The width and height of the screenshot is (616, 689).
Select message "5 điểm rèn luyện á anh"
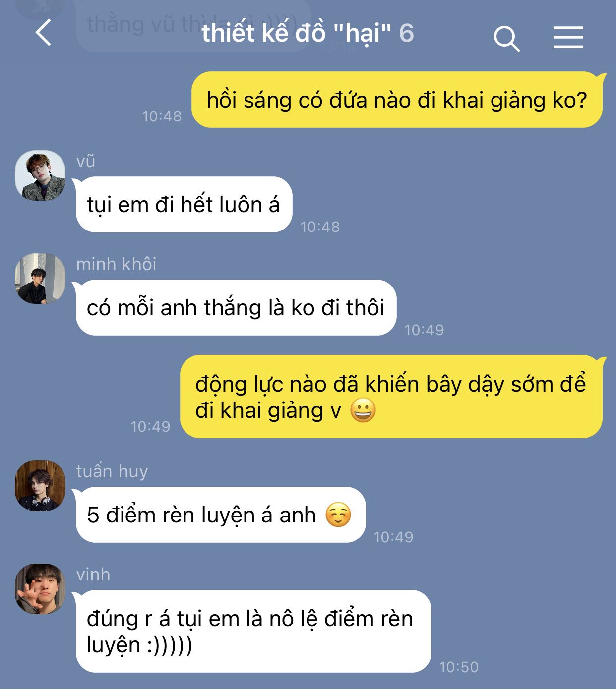[221, 515]
